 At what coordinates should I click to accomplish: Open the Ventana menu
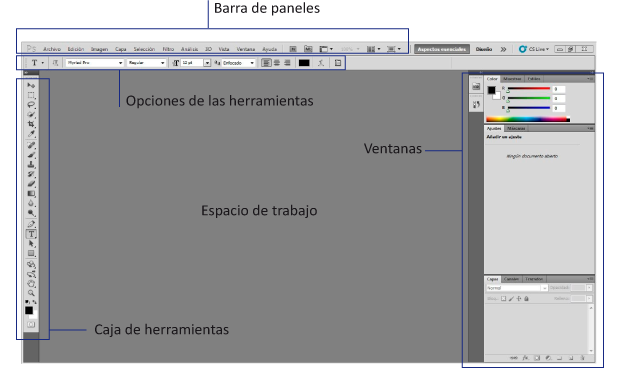(246, 49)
